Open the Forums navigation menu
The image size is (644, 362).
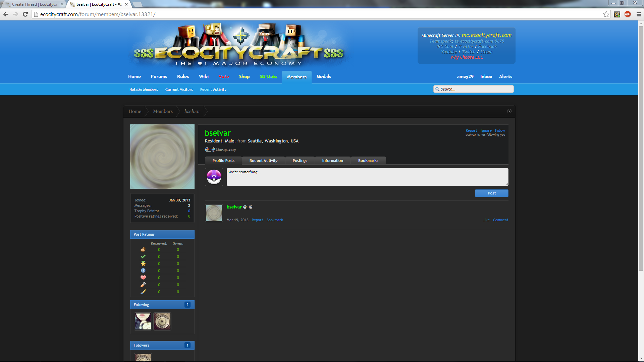click(159, 76)
